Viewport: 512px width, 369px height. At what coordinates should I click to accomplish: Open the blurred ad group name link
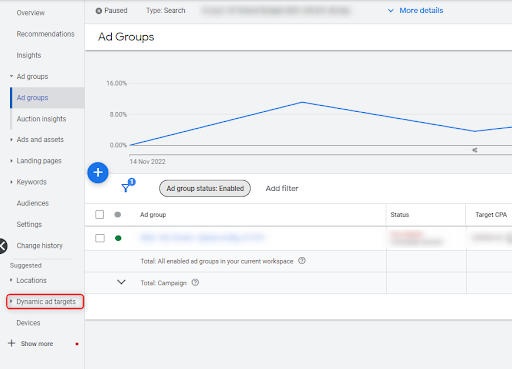202,238
